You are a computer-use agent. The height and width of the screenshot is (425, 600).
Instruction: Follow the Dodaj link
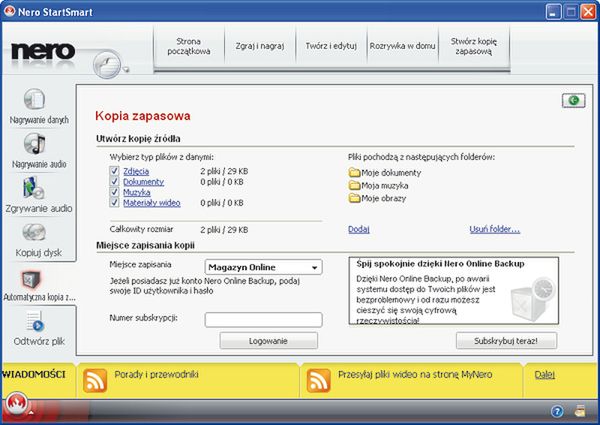(x=359, y=229)
